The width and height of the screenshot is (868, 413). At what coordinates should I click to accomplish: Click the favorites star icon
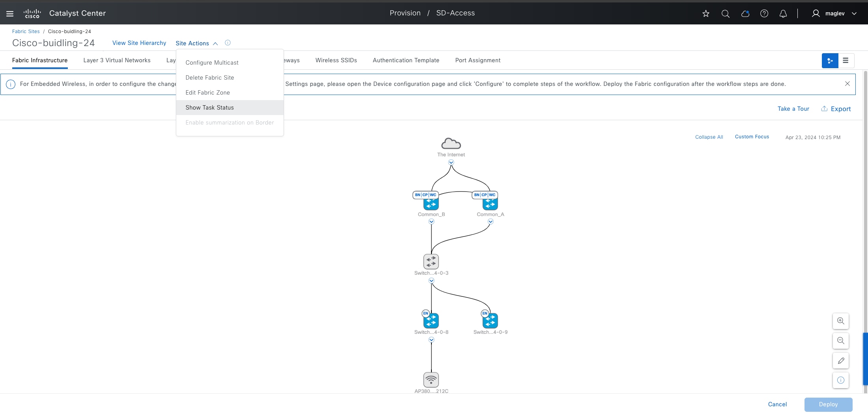(706, 14)
